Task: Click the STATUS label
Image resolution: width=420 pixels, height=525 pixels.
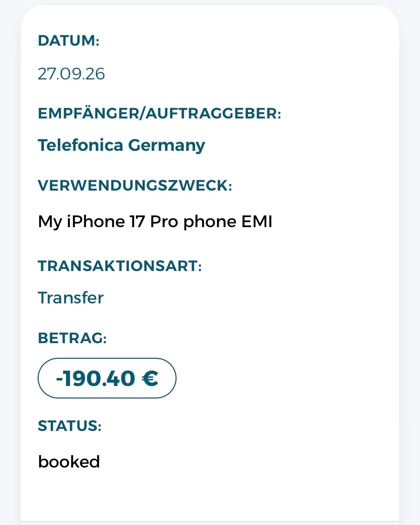Action: tap(70, 426)
